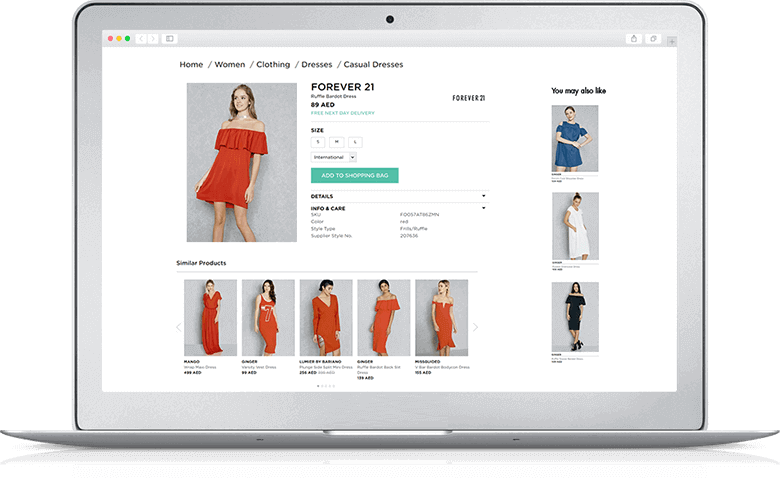Go to the Home breadcrumb
Screen dimensions: 780x481
(191, 65)
